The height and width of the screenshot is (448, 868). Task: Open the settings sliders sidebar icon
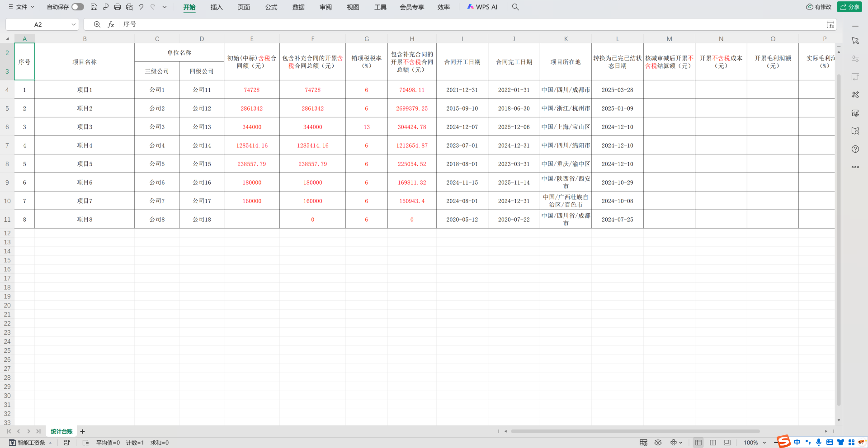pos(855,59)
